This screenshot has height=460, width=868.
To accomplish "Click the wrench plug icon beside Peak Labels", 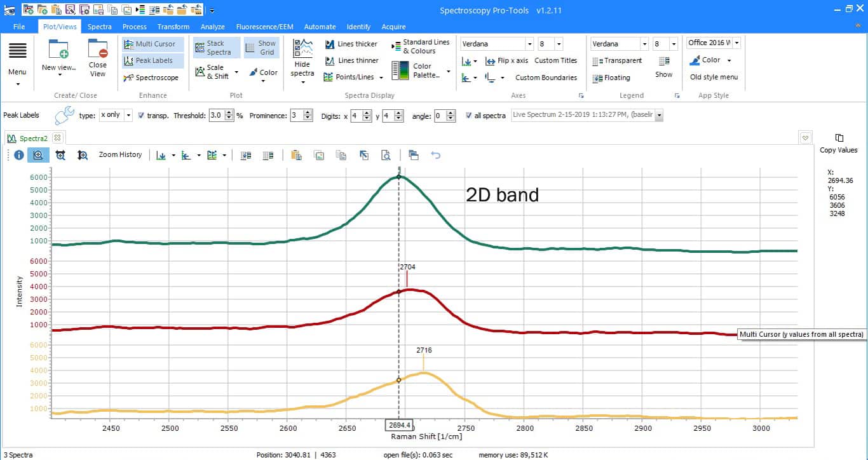I will 64,115.
